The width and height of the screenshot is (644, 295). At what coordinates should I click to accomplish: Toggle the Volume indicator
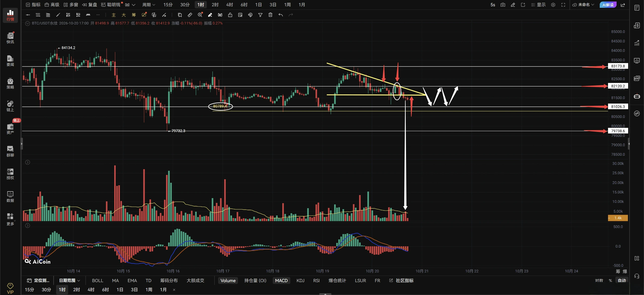pos(228,280)
